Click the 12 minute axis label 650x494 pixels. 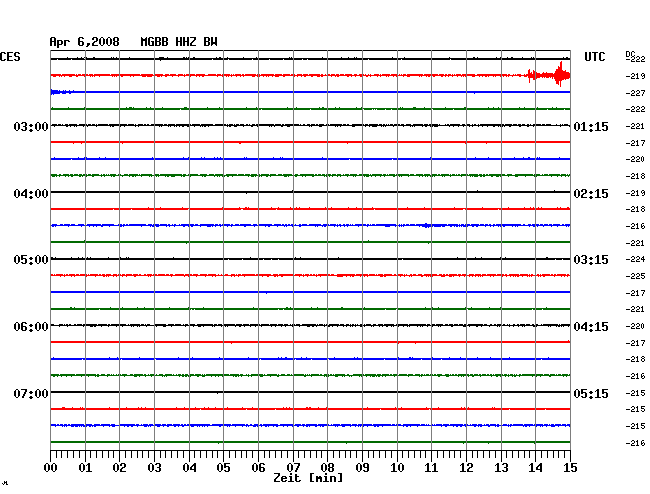(x=466, y=467)
